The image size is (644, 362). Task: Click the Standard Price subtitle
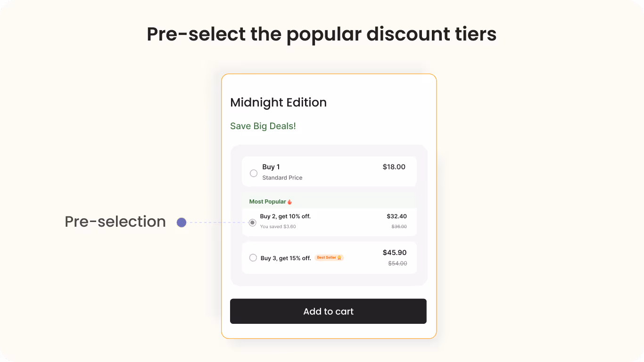282,178
